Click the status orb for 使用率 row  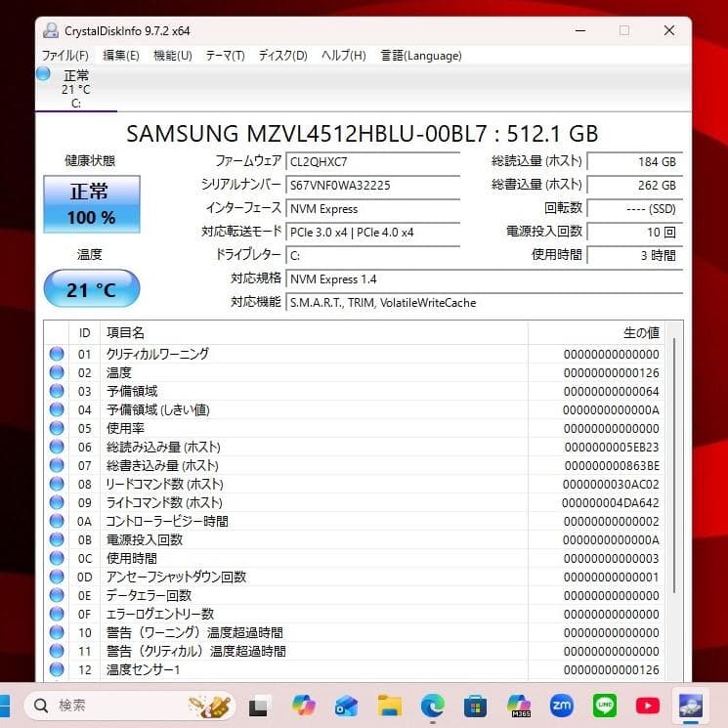pyautogui.click(x=57, y=428)
